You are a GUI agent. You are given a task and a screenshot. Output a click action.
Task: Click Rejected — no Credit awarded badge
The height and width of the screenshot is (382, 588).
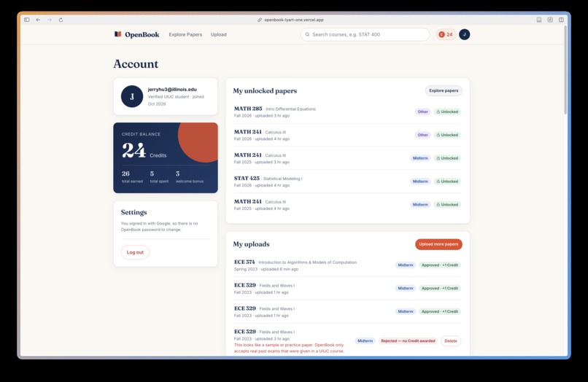[408, 340]
